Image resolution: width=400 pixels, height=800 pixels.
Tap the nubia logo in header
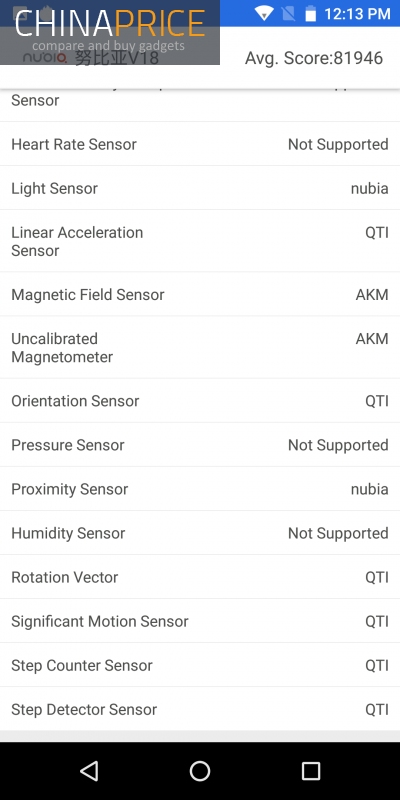coord(45,58)
